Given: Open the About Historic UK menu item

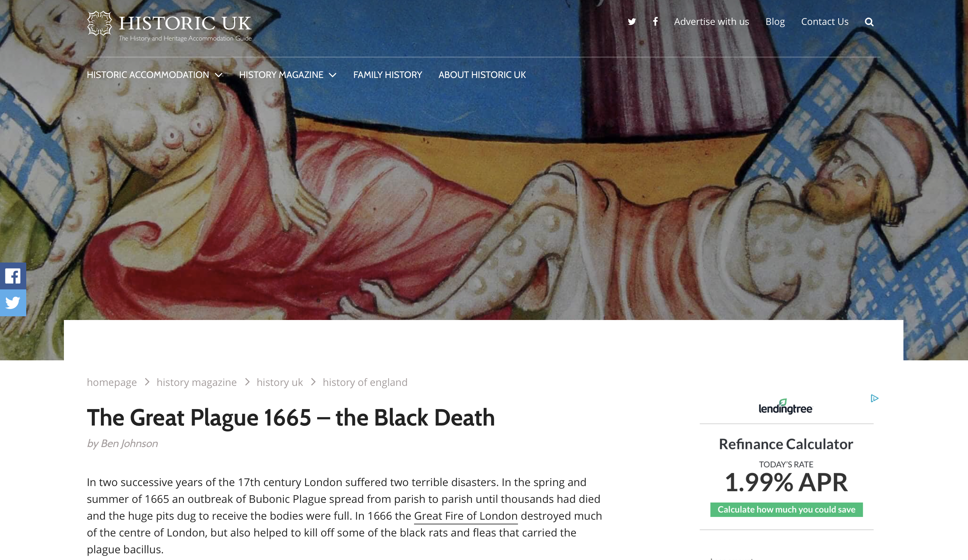Looking at the screenshot, I should (482, 75).
